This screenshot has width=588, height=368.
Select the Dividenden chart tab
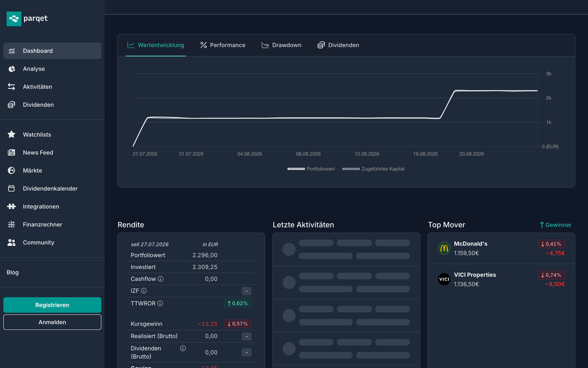click(x=338, y=45)
